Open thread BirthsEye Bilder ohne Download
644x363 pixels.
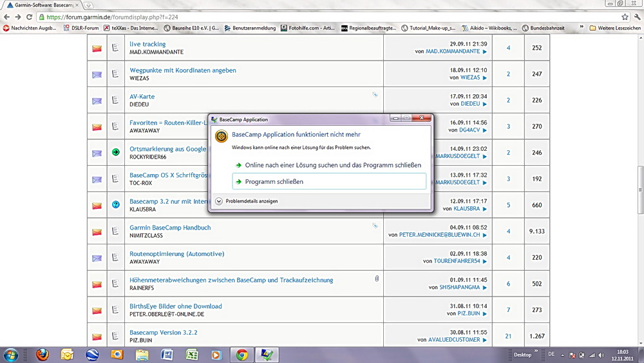tap(176, 306)
